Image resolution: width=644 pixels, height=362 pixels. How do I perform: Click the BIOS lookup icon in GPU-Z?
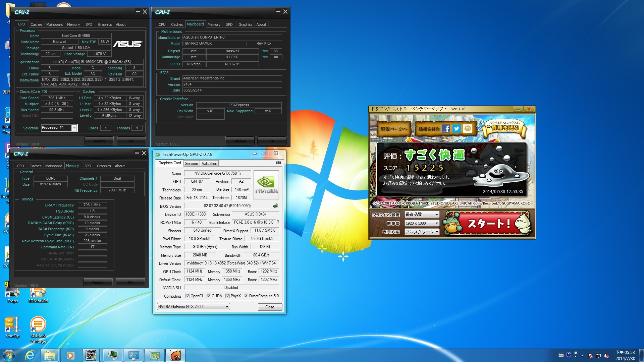(x=275, y=206)
